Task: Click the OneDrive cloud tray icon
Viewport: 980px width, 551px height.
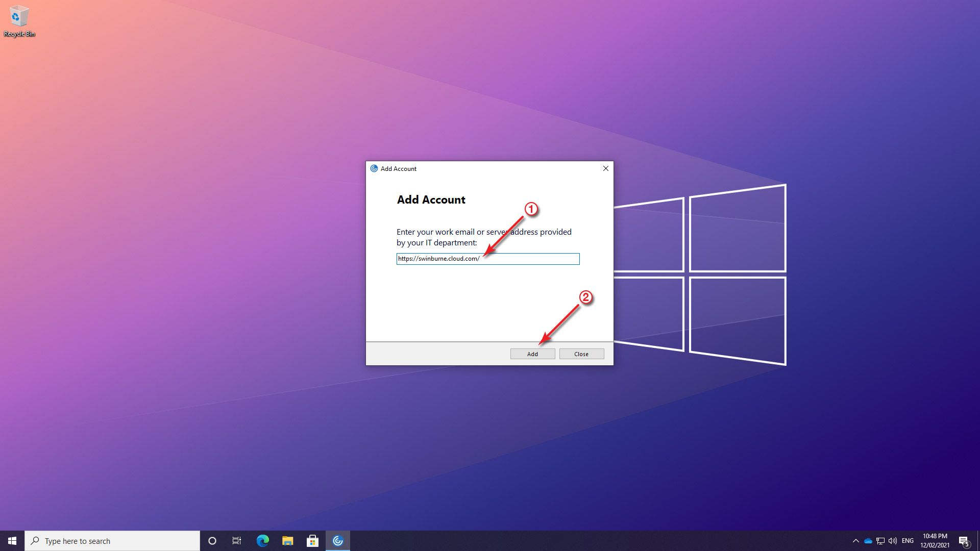Action: click(868, 541)
